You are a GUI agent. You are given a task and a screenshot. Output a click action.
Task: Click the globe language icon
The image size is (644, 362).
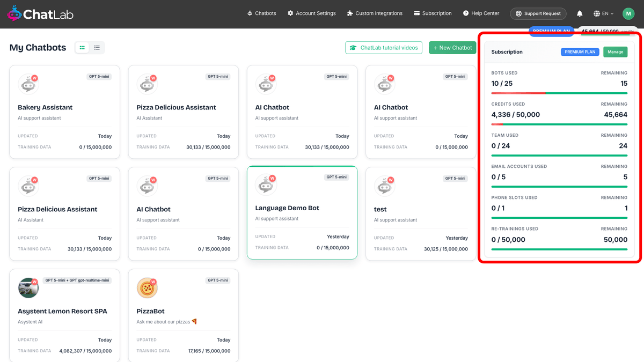pyautogui.click(x=597, y=13)
